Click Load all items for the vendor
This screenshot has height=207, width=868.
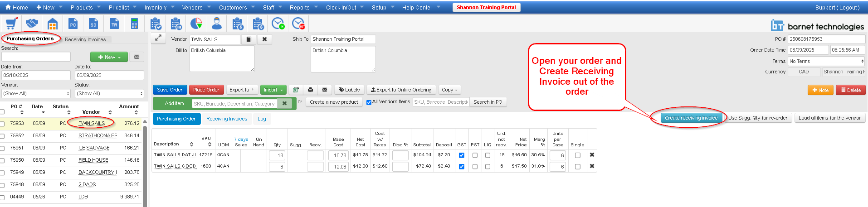[829, 118]
